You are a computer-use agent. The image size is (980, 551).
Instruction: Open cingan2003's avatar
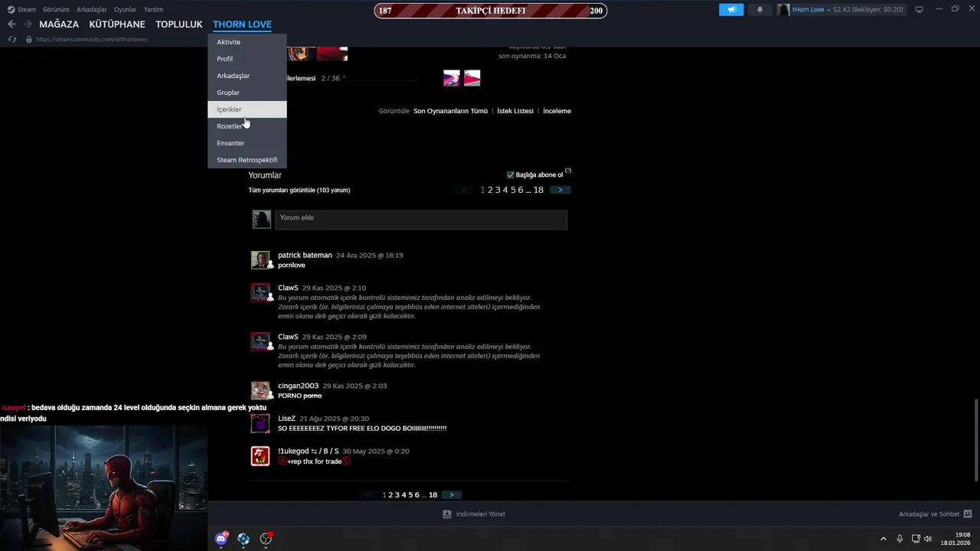coord(260,390)
